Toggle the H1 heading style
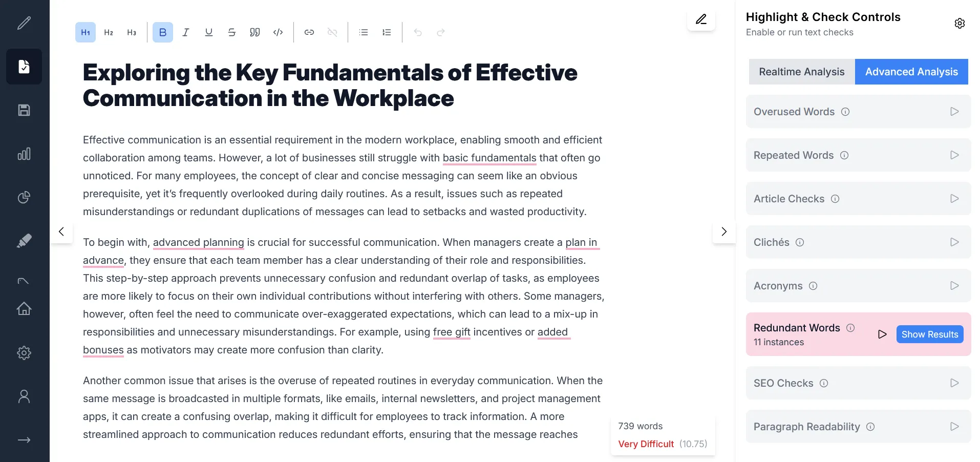The image size is (980, 462). (86, 32)
